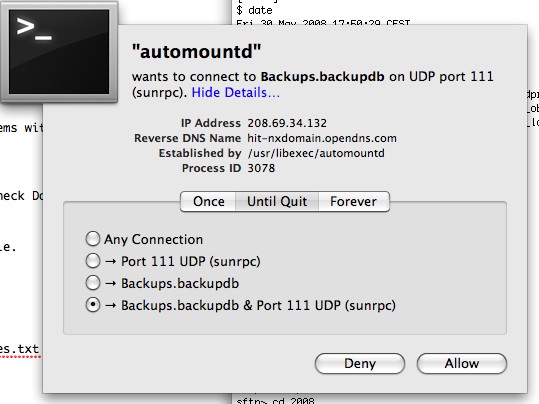Click the /usr/libexec/automountd path

(316, 153)
